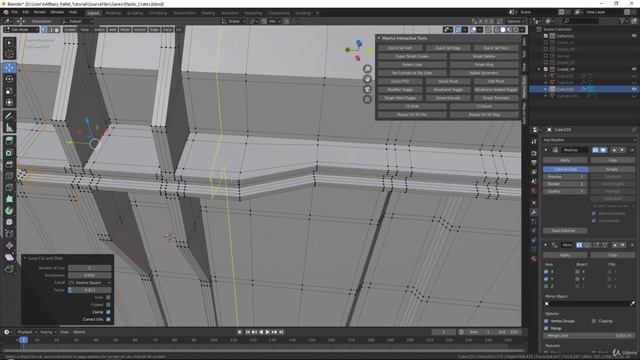The image size is (640, 360).
Task: Open the File menu
Action: [x=15, y=12]
